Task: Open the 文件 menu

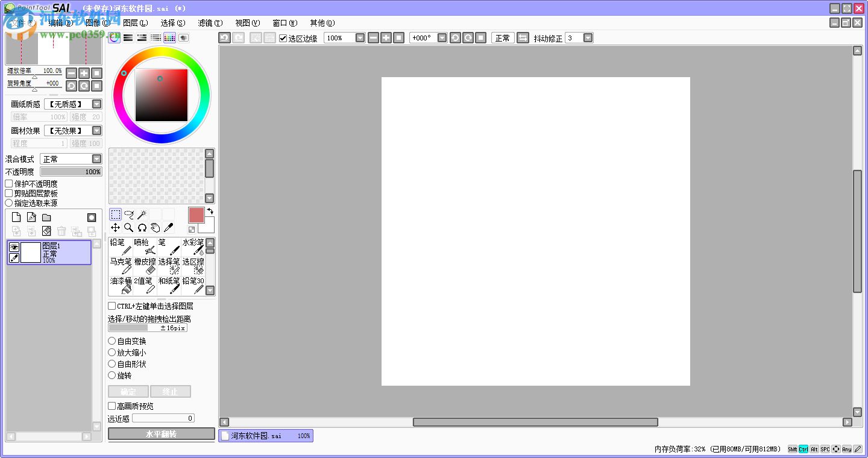Action: (x=23, y=23)
